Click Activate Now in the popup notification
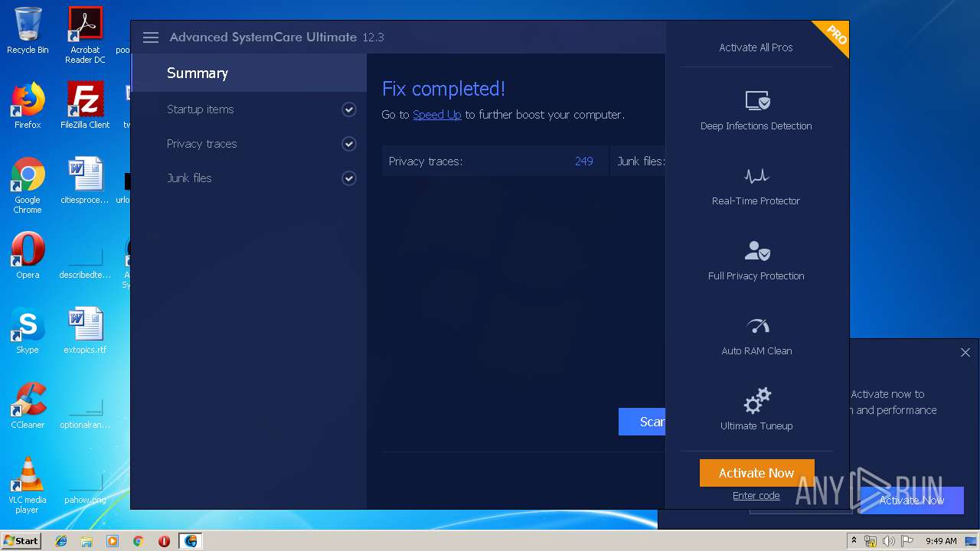Screen dimensions: 980x551 [x=912, y=500]
